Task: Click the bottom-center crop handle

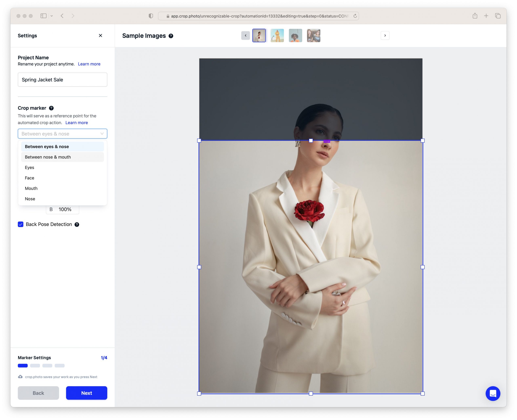Action: tap(311, 394)
